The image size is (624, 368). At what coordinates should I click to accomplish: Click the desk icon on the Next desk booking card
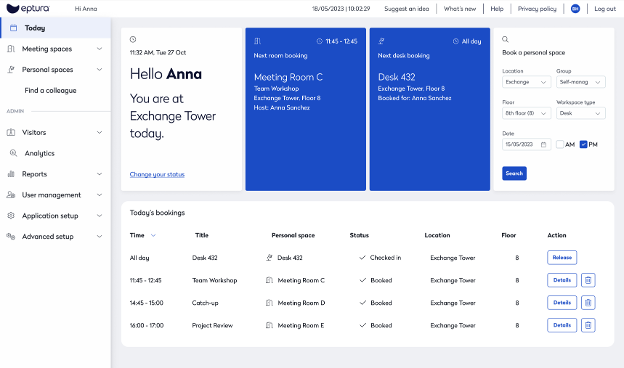coord(381,41)
